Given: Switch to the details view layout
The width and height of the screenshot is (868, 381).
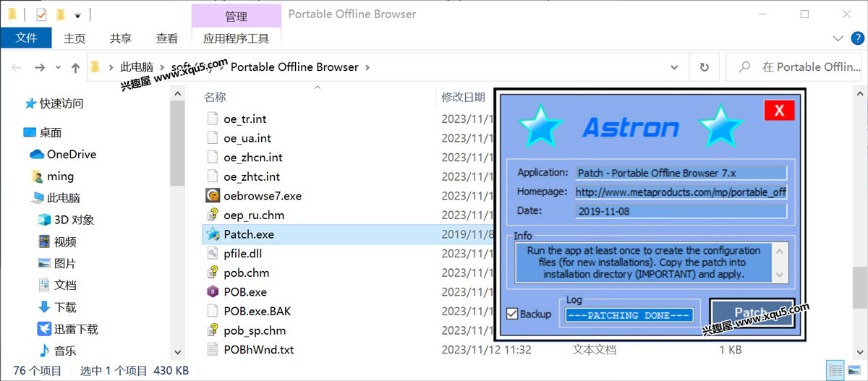Looking at the screenshot, I should point(835,370).
